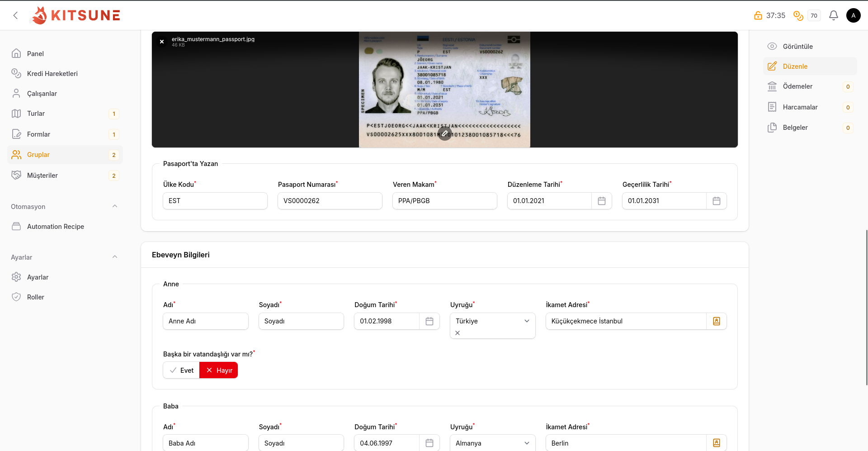Click the credits count badge 70
Image resolution: width=868 pixels, height=451 pixels.
814,15
